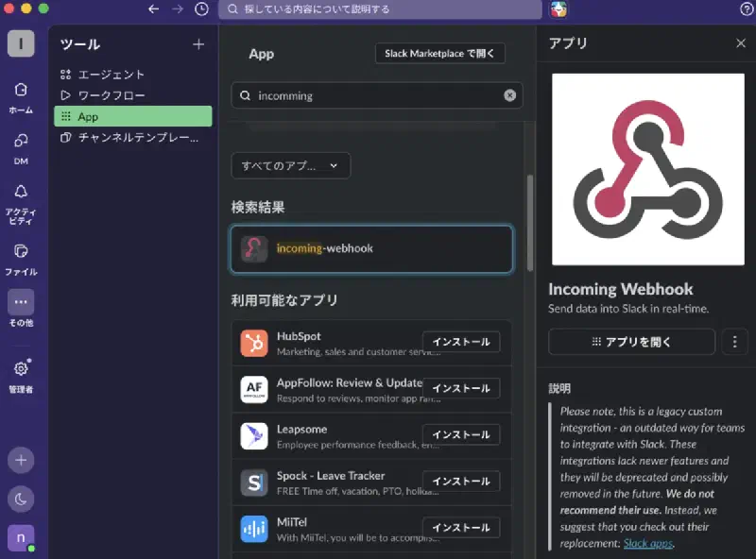Install HubSpot app
756x559 pixels.
coord(461,342)
